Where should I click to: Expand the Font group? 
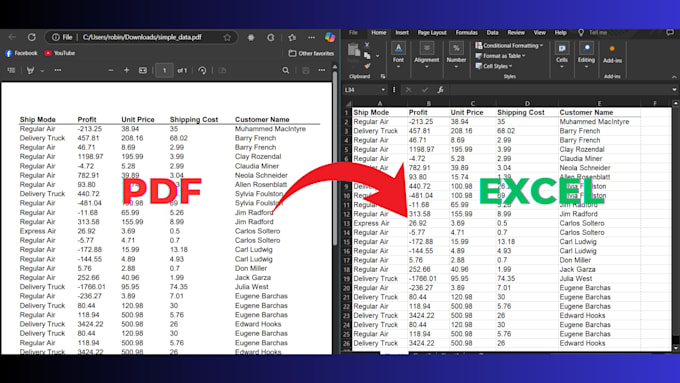[398, 55]
